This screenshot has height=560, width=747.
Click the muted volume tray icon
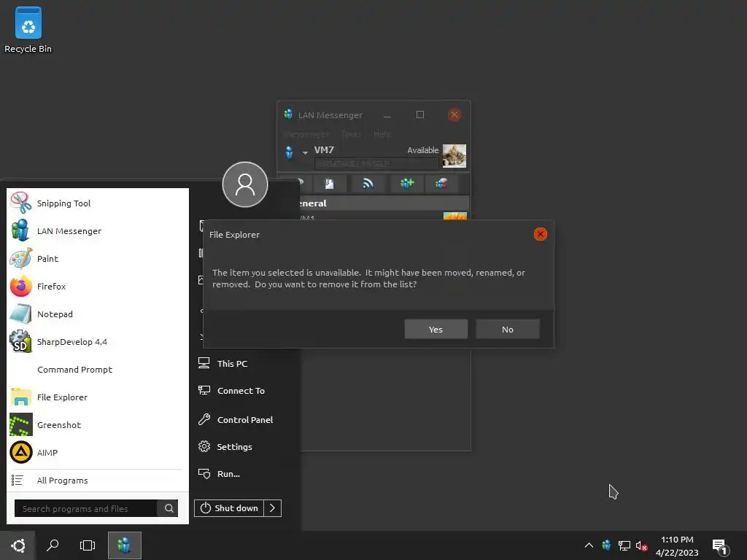[641, 546]
